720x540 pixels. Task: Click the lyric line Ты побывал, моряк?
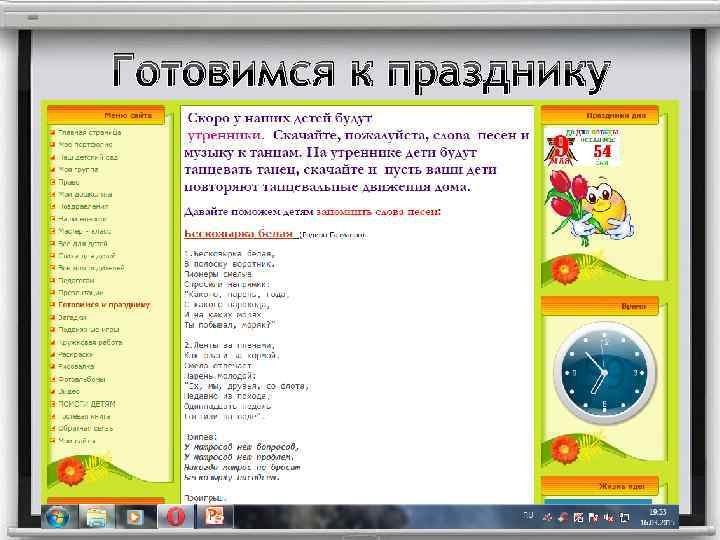click(230, 325)
